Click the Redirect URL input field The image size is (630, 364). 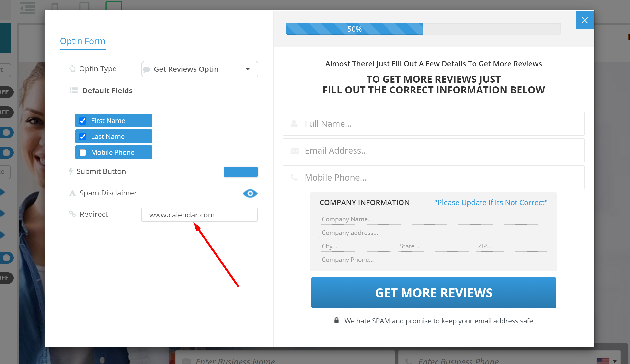point(199,215)
